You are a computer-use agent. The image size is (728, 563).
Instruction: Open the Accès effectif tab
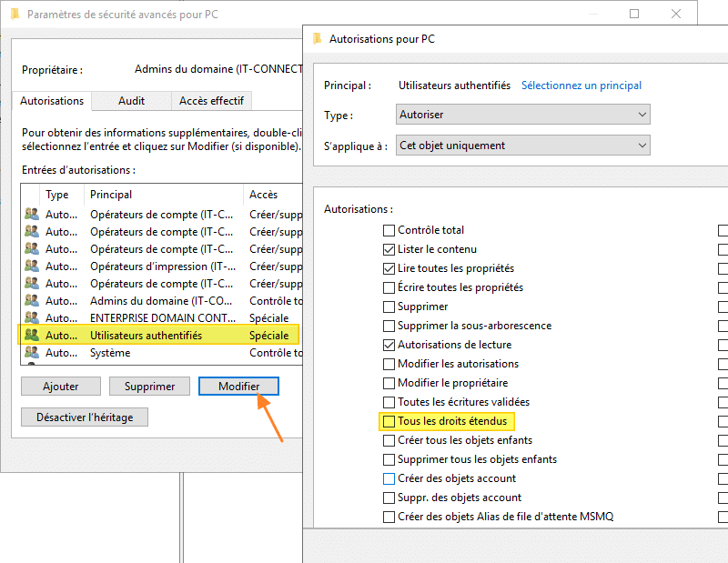point(211,101)
